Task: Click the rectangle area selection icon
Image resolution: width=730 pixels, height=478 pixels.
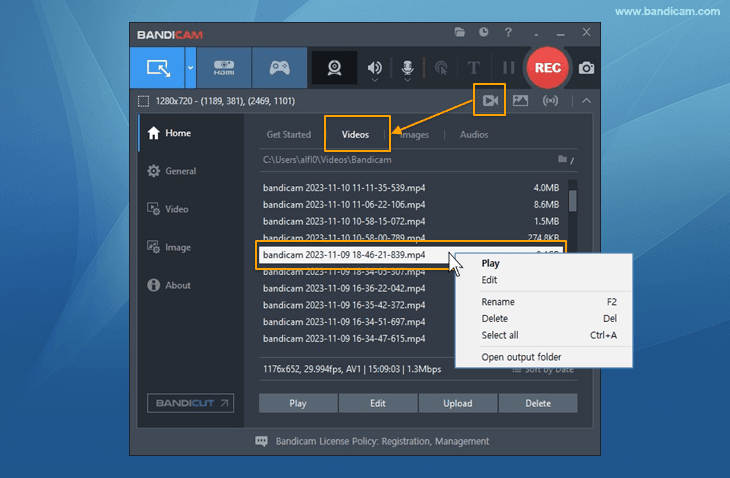Action: (143, 101)
